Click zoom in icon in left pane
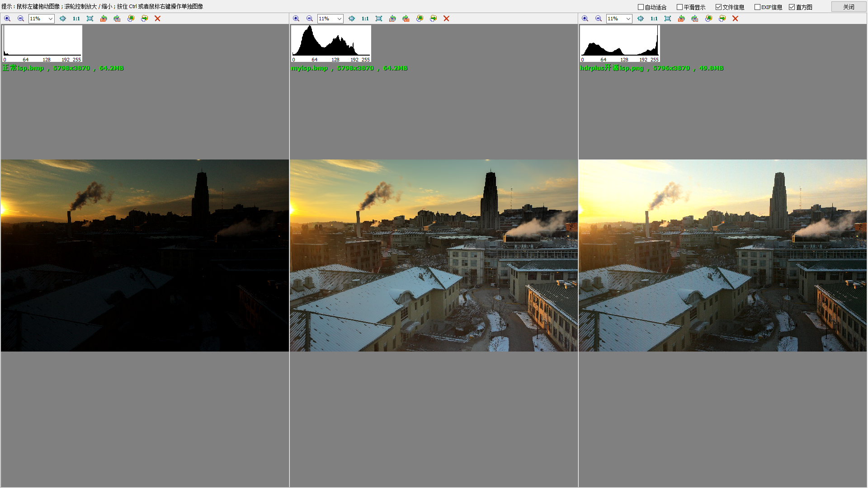 click(7, 19)
